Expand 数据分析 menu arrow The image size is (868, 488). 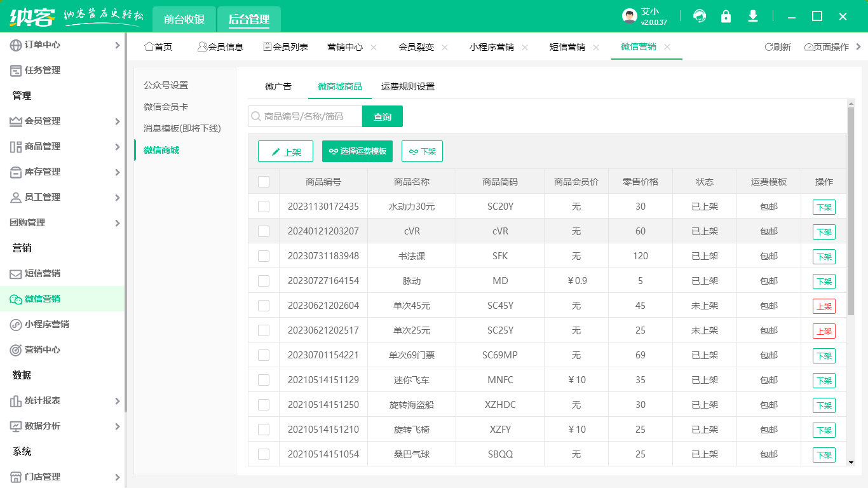[x=118, y=426]
